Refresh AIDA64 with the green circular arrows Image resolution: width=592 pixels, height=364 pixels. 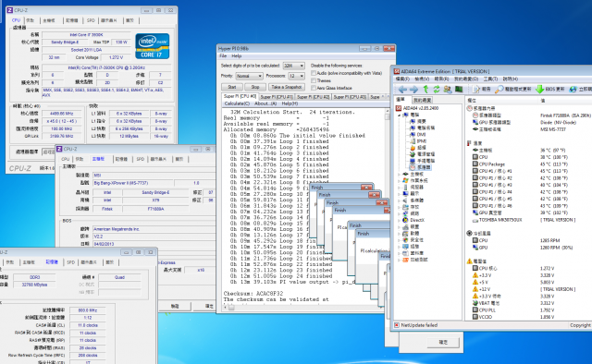tap(437, 90)
